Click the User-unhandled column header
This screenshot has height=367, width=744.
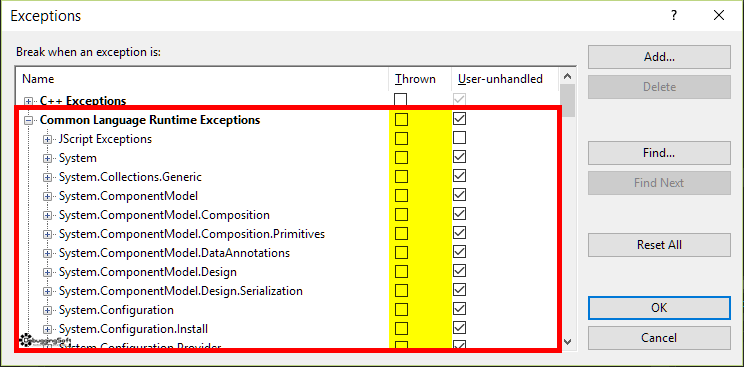coord(505,79)
